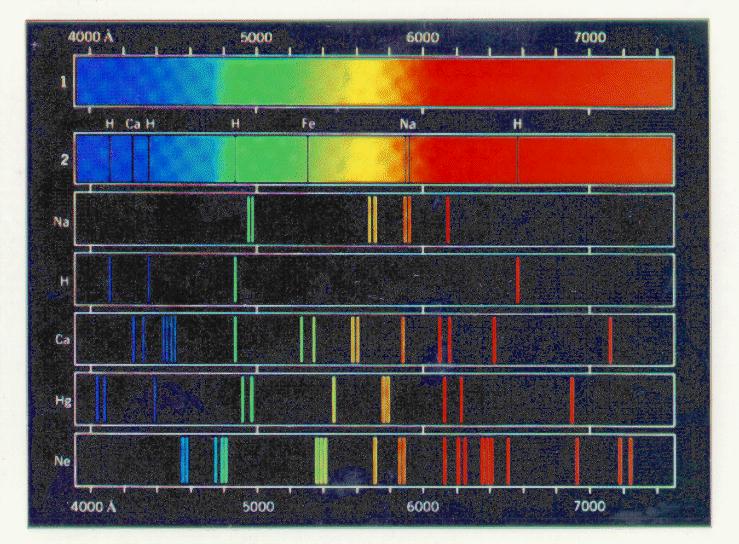Click the "Hg" row label on the left
This screenshot has height=544, width=739.
pyautogui.click(x=61, y=400)
